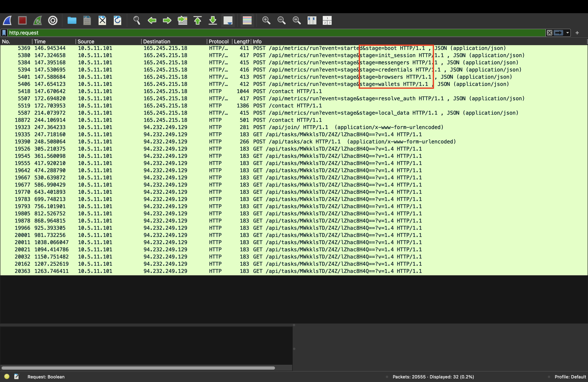588x382 pixels.
Task: Select packet 5401 browsers row
Action: coord(294,77)
